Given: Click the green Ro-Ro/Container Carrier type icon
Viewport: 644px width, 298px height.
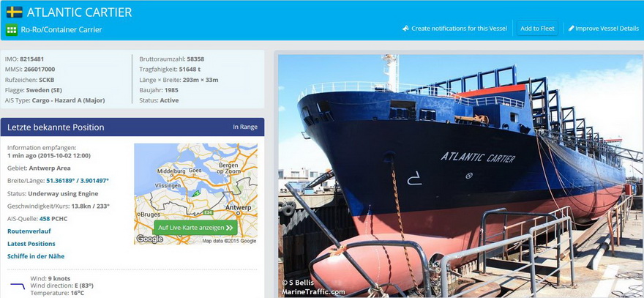Looking at the screenshot, I should pyautogui.click(x=12, y=29).
